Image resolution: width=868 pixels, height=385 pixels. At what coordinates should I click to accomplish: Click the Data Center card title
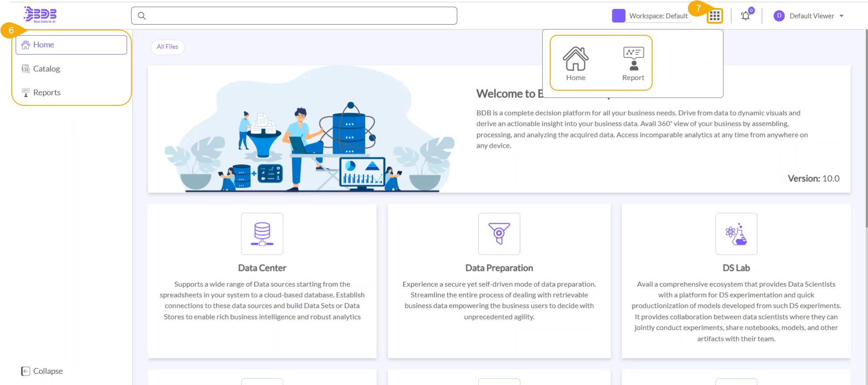262,268
